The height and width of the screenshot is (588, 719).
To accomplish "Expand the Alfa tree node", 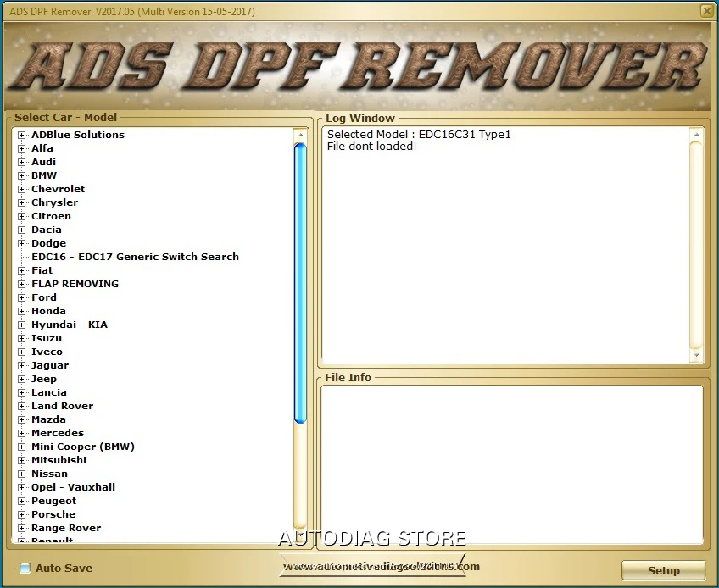I will pyautogui.click(x=21, y=148).
